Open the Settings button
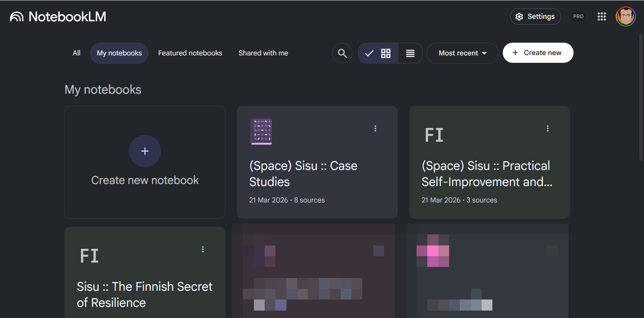 click(x=535, y=16)
